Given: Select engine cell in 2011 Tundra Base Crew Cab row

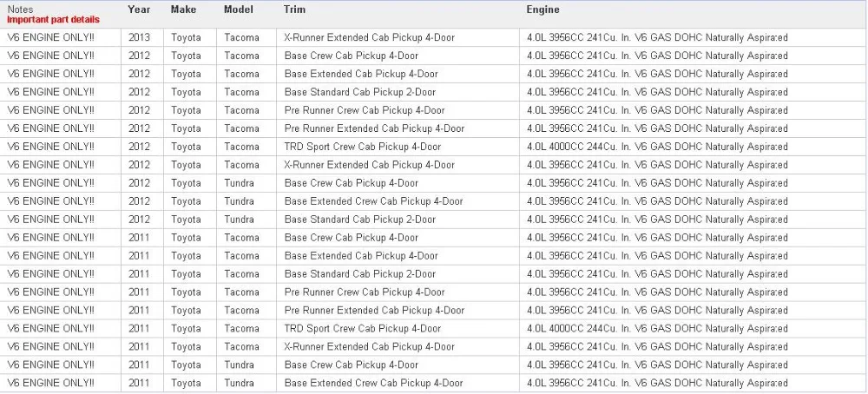Looking at the screenshot, I should [657, 365].
